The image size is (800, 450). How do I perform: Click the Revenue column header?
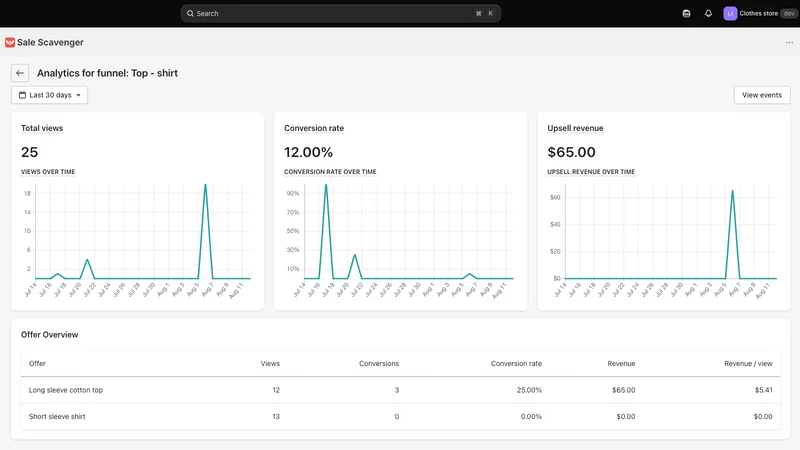[x=621, y=363]
